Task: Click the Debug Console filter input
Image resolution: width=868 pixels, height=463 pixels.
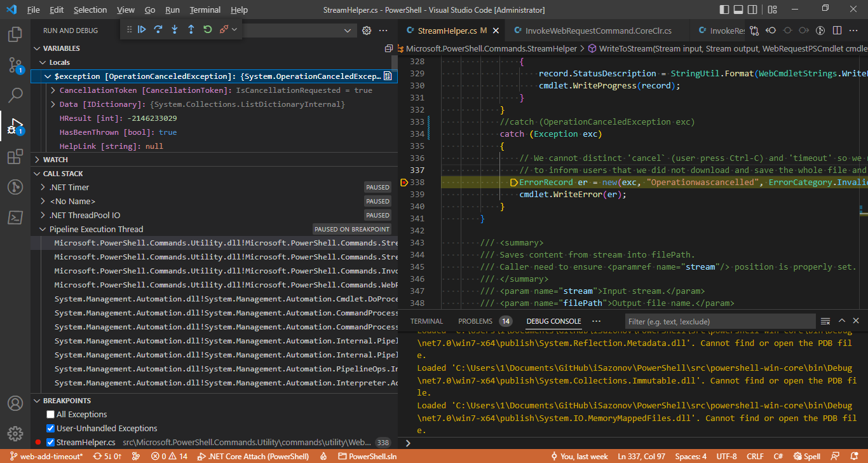Action: (718, 321)
